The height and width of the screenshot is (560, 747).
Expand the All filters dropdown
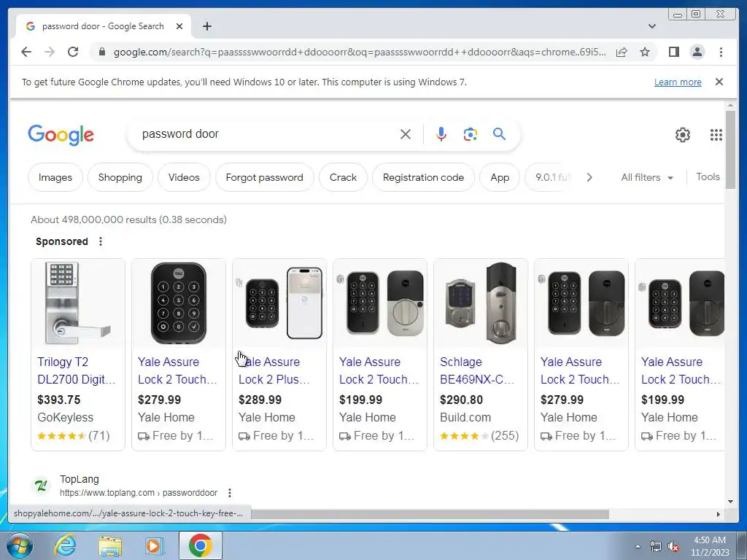[647, 177]
